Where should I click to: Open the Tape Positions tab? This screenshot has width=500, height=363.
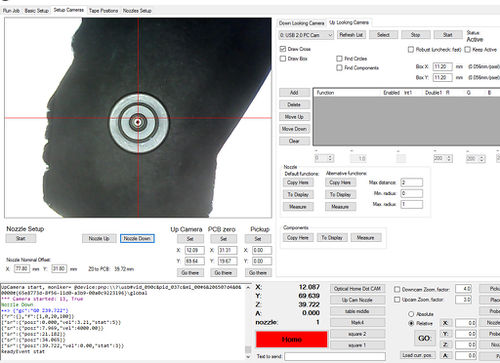(x=103, y=11)
